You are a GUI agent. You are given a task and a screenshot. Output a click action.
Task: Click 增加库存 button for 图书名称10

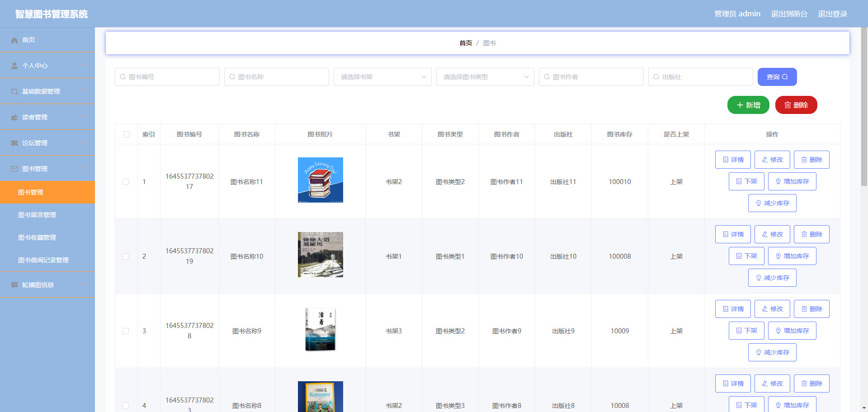[792, 256]
